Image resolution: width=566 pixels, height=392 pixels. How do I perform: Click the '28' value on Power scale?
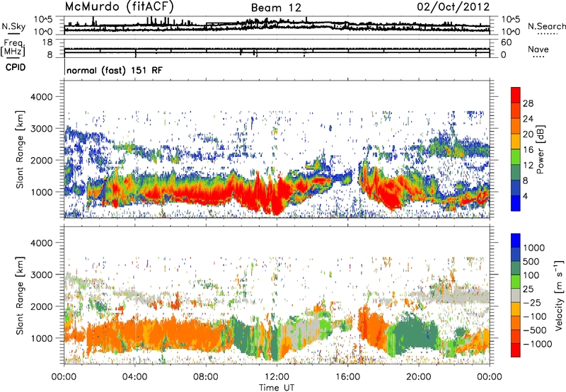pyautogui.click(x=528, y=103)
